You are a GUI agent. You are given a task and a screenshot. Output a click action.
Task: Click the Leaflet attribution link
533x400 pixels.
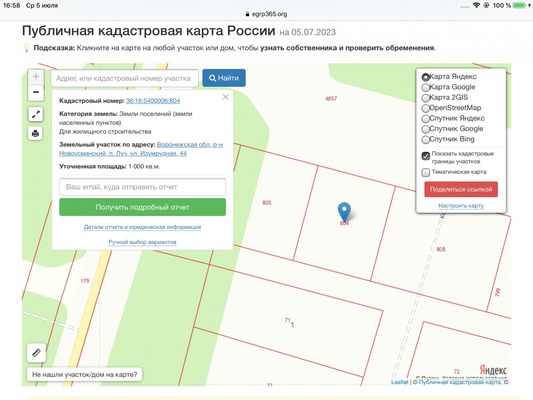pyautogui.click(x=399, y=382)
